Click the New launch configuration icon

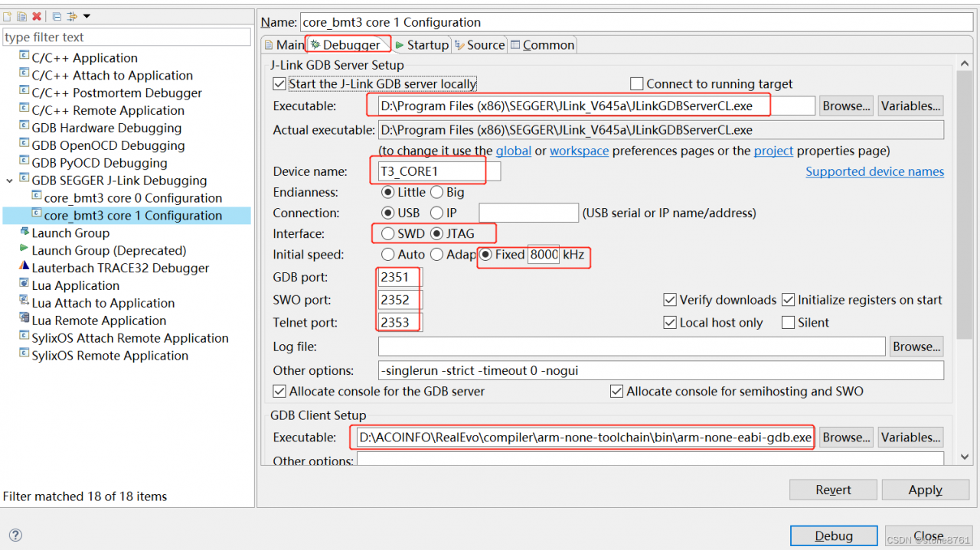coord(8,16)
